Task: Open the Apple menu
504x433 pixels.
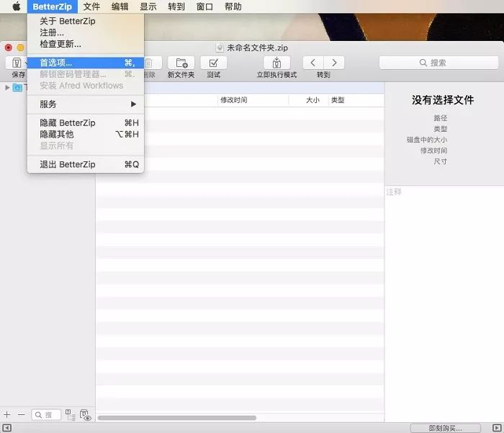Action: pos(17,6)
